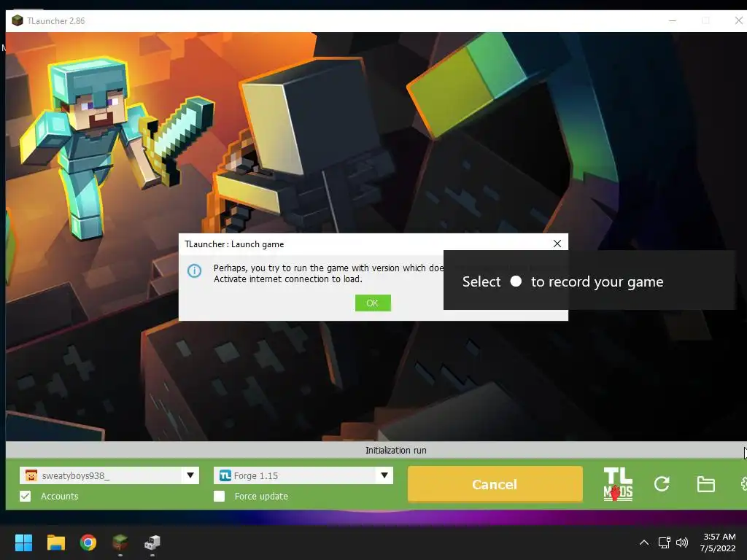Close the TLauncher 2.86 window

click(x=738, y=21)
